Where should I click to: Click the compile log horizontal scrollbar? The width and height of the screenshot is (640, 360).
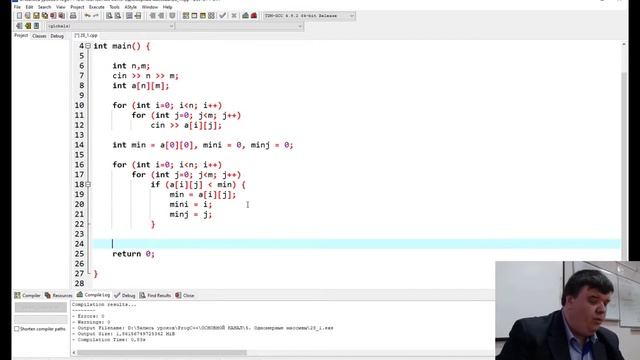[x=162, y=352]
